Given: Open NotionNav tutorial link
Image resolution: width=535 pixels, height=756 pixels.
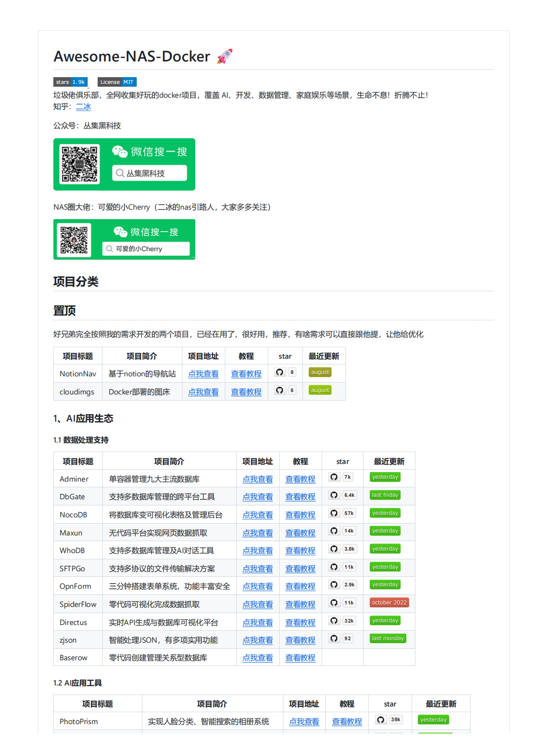Looking at the screenshot, I should pyautogui.click(x=246, y=374).
